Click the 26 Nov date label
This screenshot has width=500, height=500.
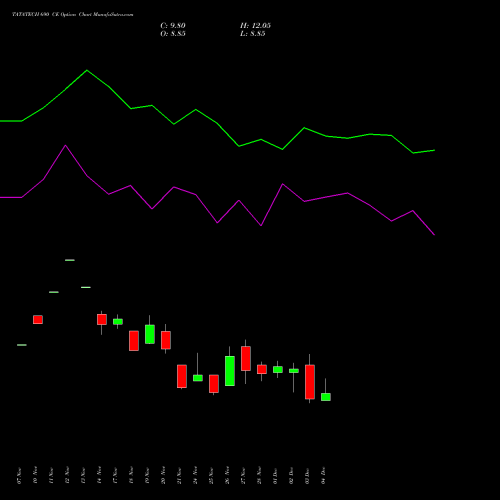pyautogui.click(x=227, y=475)
